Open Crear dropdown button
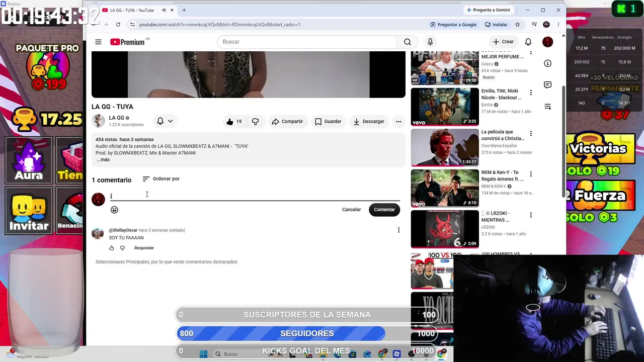Viewport: 644px width, 362px height. coord(503,42)
